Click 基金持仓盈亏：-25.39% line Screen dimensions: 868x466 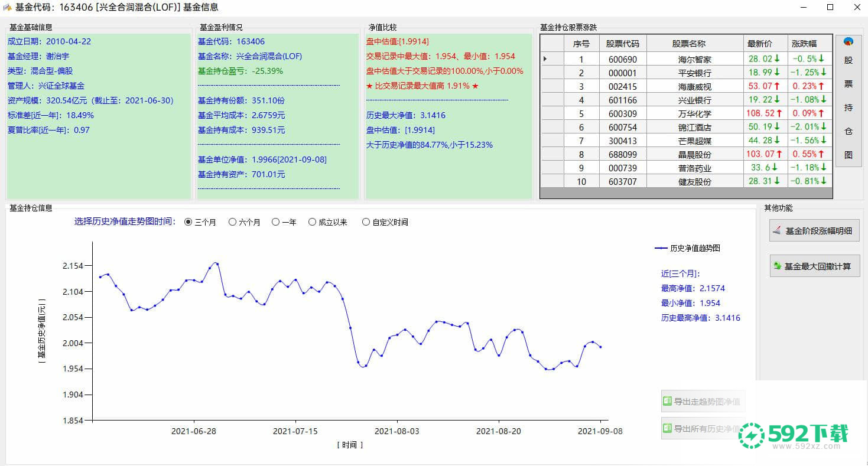(240, 71)
